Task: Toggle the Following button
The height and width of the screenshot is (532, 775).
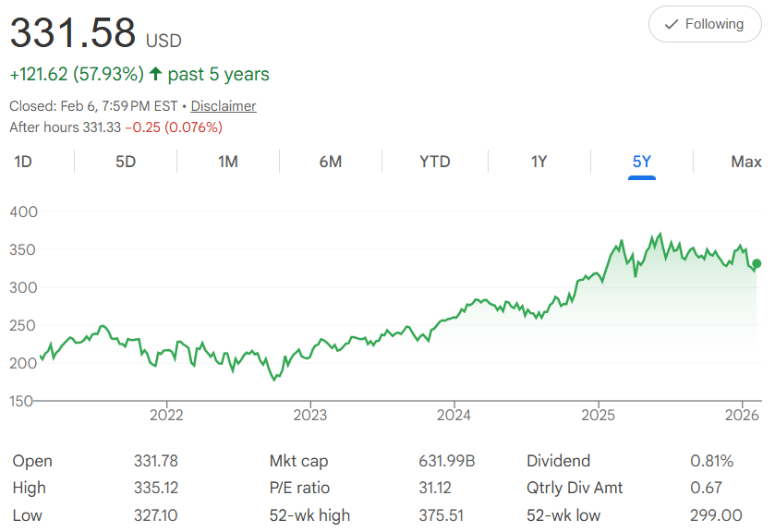Action: tap(705, 24)
